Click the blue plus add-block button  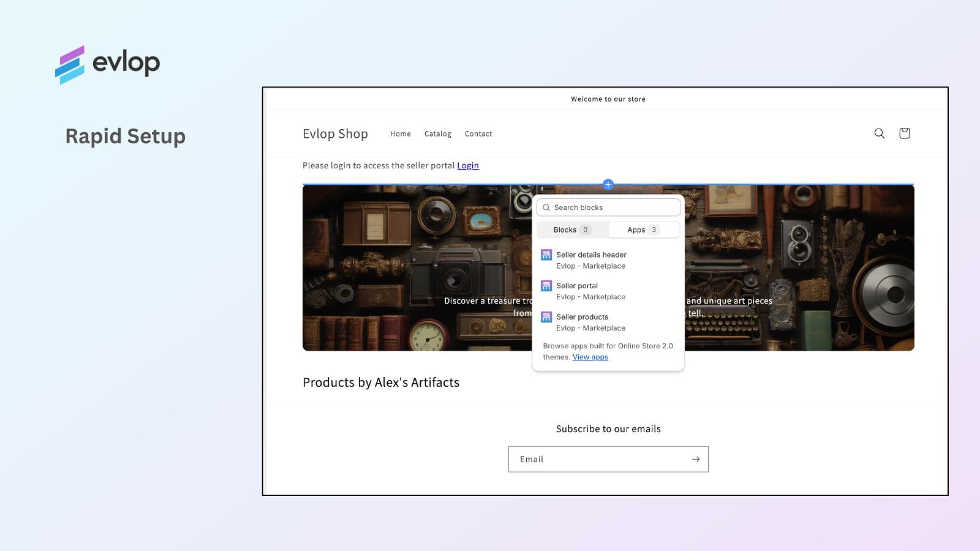click(608, 184)
